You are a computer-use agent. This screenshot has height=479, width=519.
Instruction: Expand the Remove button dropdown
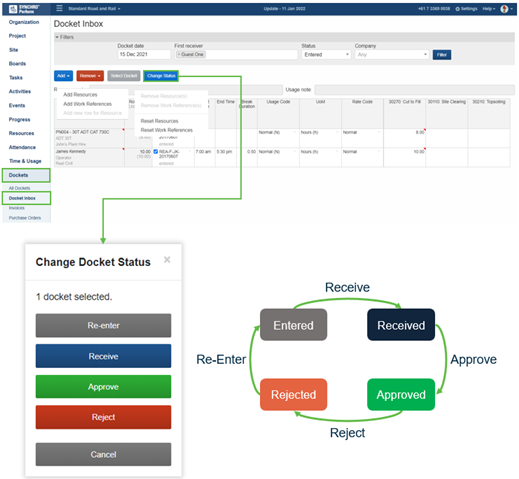90,76
